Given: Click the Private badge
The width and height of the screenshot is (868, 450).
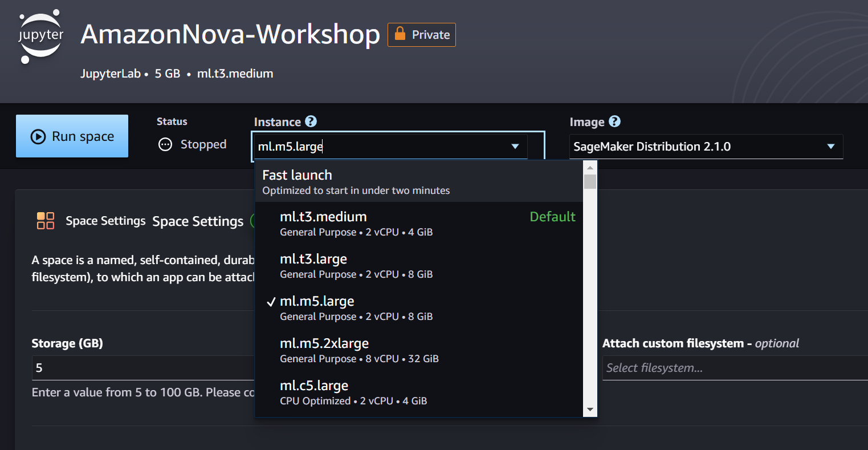Looking at the screenshot, I should pyautogui.click(x=422, y=35).
